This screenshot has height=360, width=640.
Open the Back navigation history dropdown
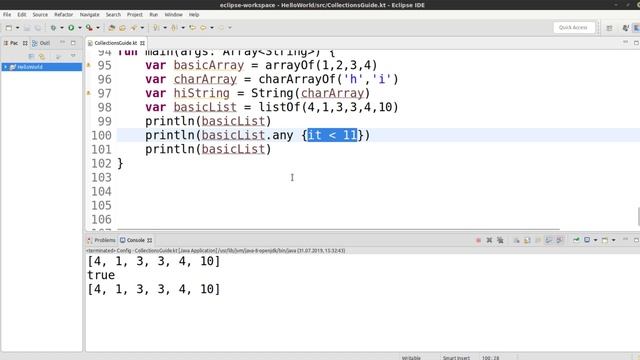(212, 28)
